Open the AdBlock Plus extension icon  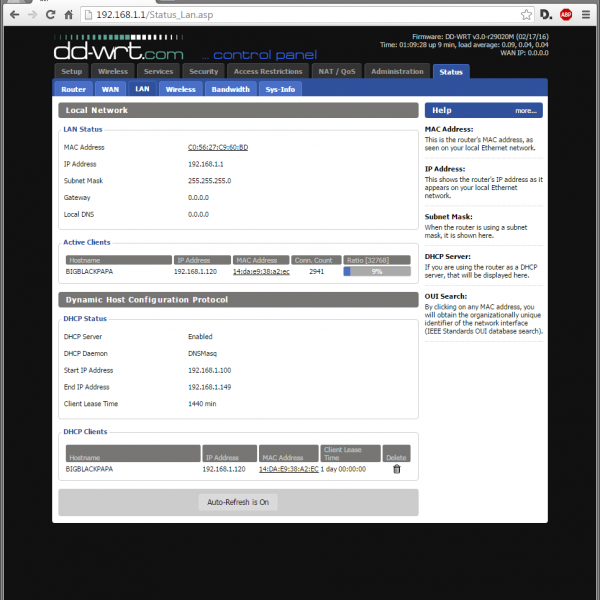566,15
